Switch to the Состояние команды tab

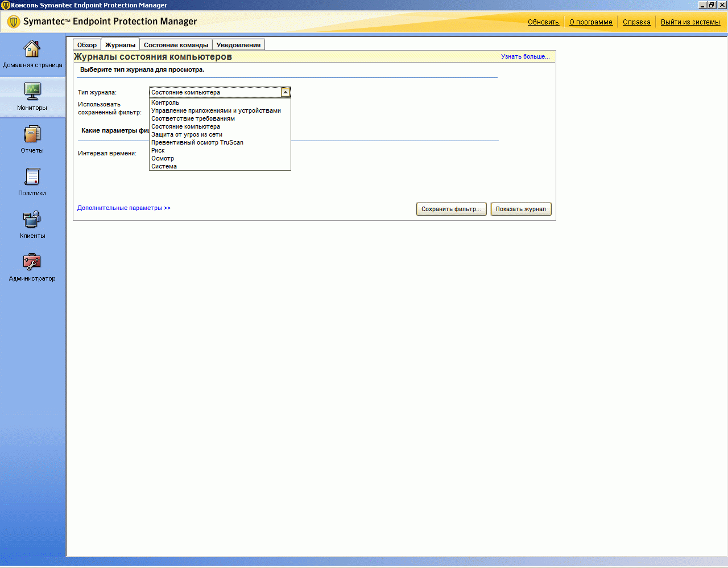(176, 45)
